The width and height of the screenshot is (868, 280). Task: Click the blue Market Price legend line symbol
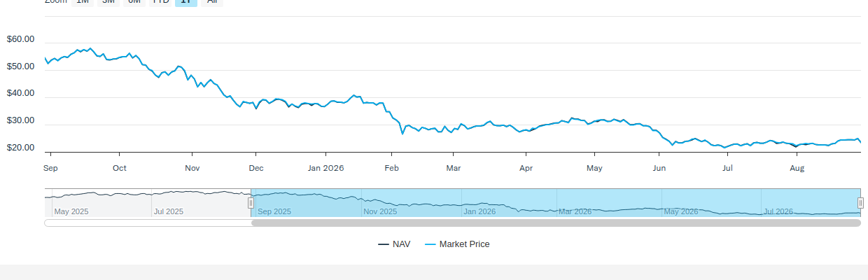tap(430, 244)
